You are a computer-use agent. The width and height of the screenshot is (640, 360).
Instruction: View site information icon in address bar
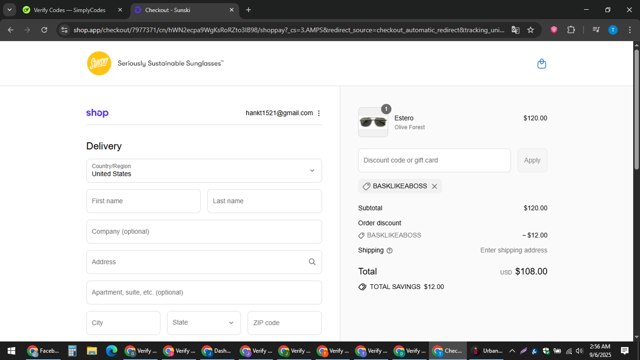tap(64, 30)
